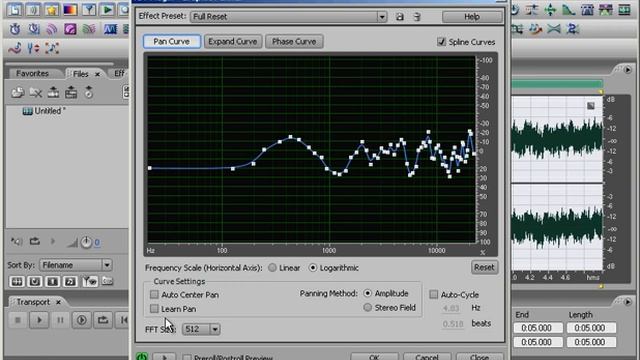Open the spectral color gradient view icon
This screenshot has width=640, height=360.
[x=70, y=9]
